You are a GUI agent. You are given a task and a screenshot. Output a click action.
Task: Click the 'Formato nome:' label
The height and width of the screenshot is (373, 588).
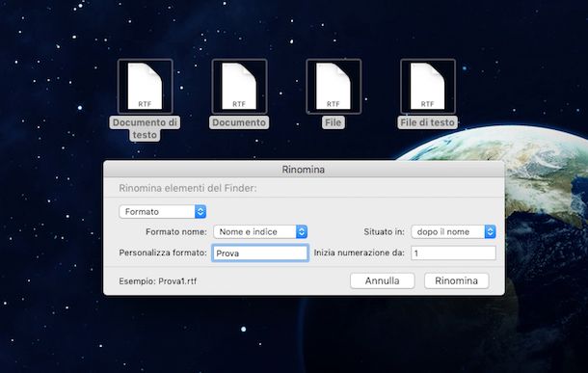pos(176,232)
